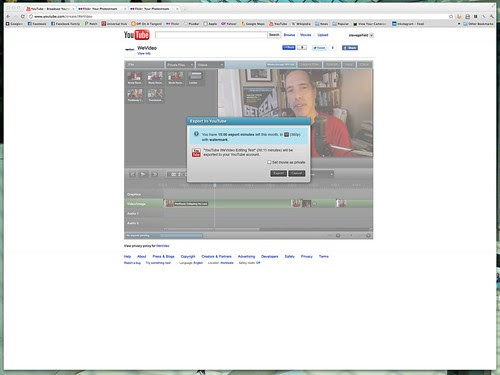This screenshot has width=500, height=375.
Task: Open the Videos media type dropdown
Action: click(210, 65)
